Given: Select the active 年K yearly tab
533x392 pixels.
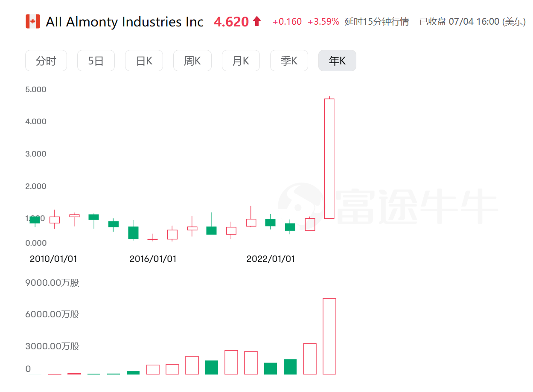Looking at the screenshot, I should pos(337,61).
